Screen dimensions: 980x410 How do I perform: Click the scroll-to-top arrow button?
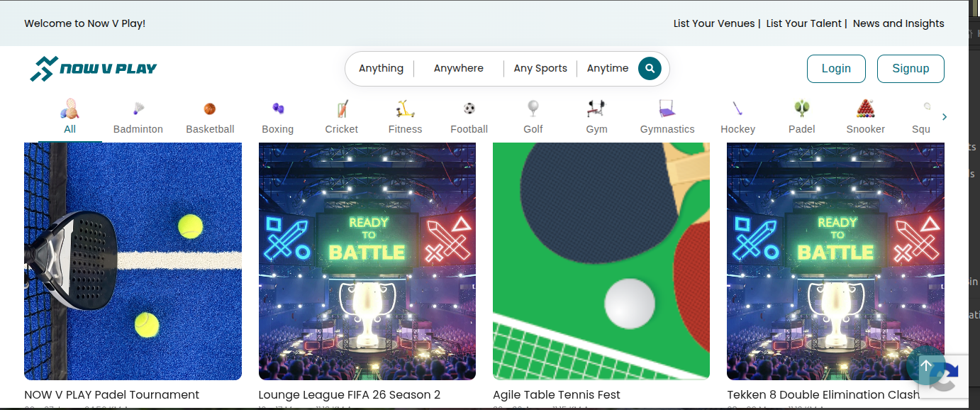926,366
